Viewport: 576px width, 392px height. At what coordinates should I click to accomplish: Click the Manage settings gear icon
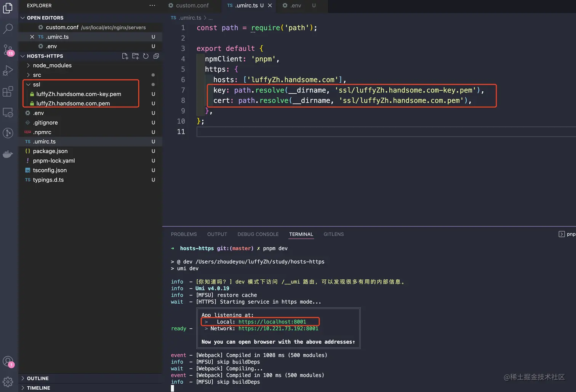coord(8,381)
